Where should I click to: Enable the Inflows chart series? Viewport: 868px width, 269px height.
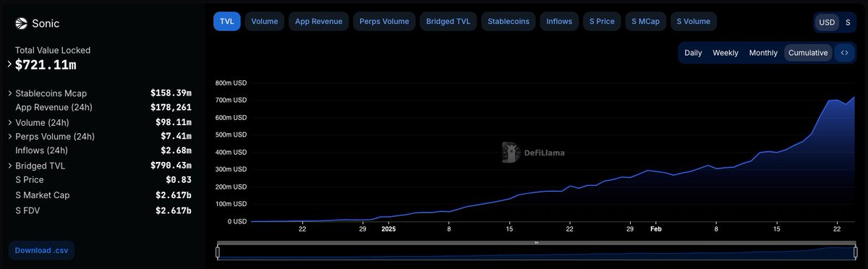pyautogui.click(x=559, y=21)
